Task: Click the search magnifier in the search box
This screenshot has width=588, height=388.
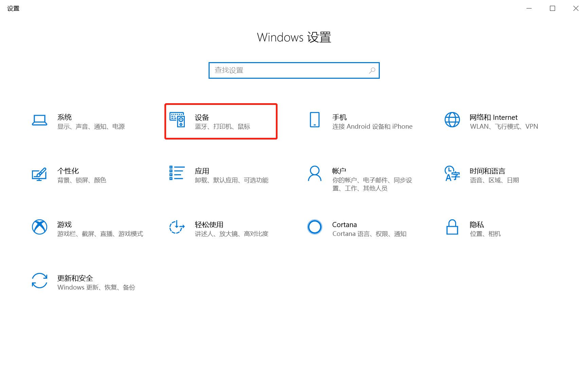Action: point(372,70)
